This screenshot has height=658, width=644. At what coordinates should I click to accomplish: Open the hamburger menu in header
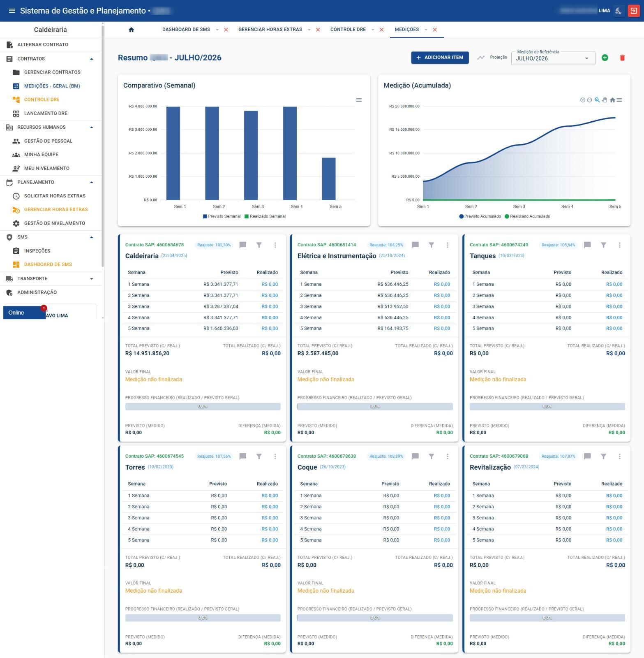pyautogui.click(x=12, y=11)
